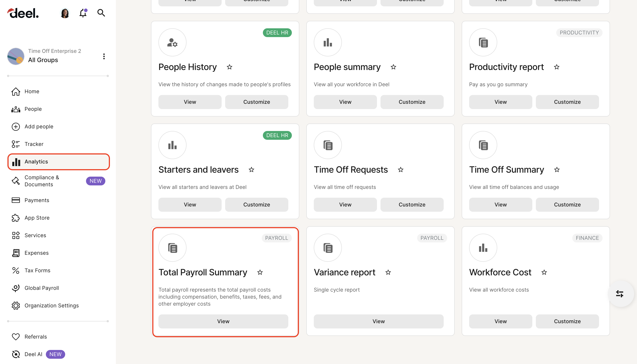Screen dimensions: 637x364
Task: Open the notifications bell
Action: click(x=83, y=13)
